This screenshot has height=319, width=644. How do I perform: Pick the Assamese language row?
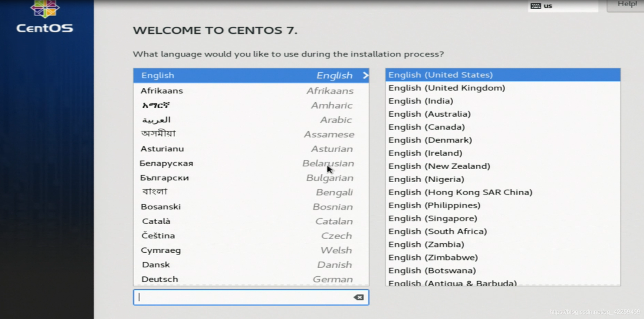251,134
